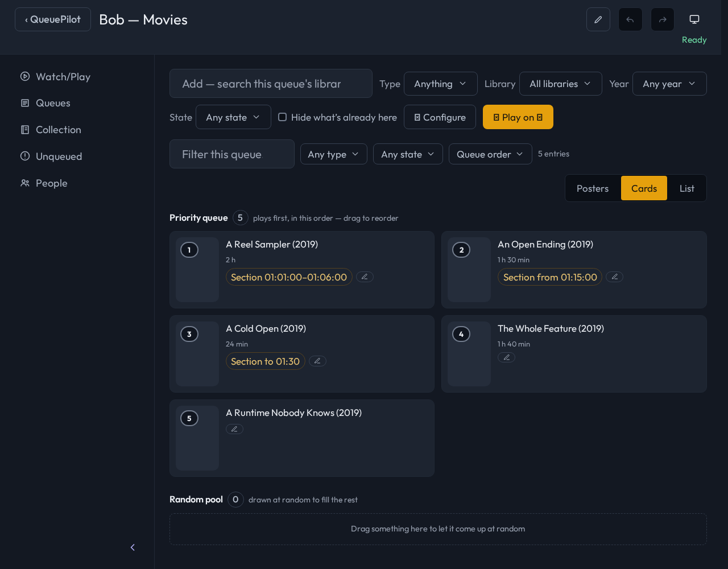Switch to Posters view
The height and width of the screenshot is (569, 728).
[593, 188]
